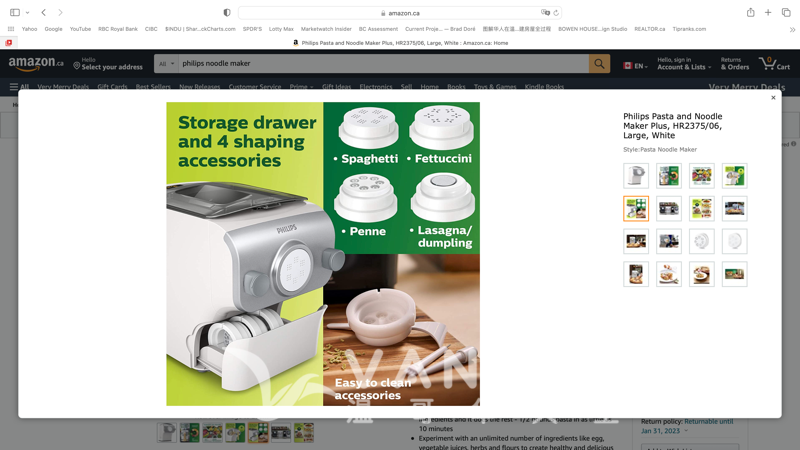The image size is (800, 450).
Task: Open the BC Assessment bookmark
Action: pos(378,29)
